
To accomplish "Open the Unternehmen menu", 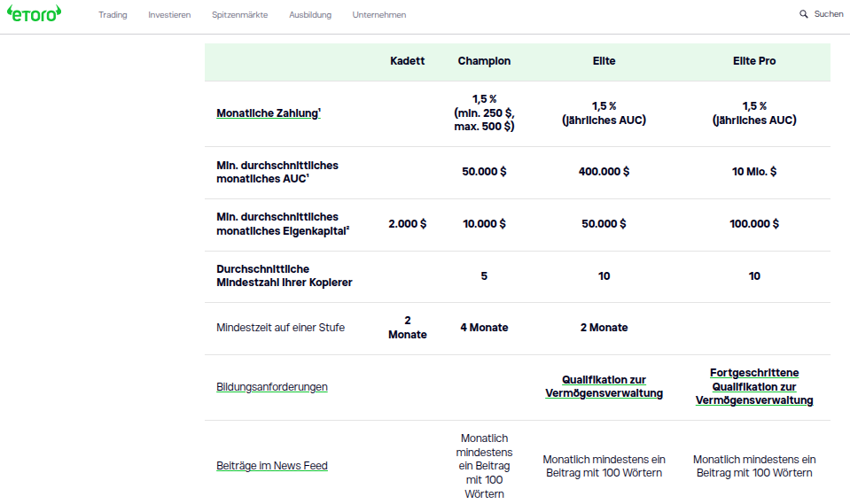I will click(x=379, y=15).
